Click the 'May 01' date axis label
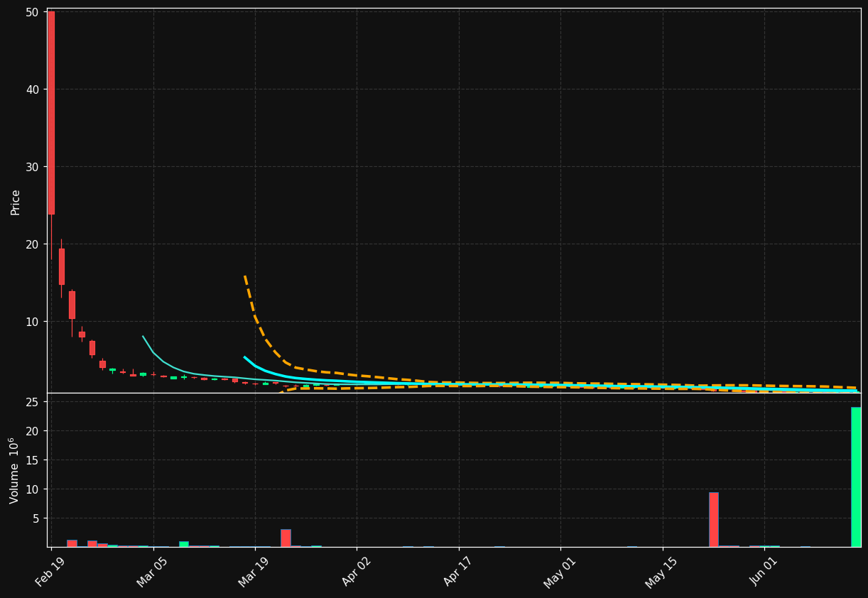This screenshot has height=598, width=868. 562,572
